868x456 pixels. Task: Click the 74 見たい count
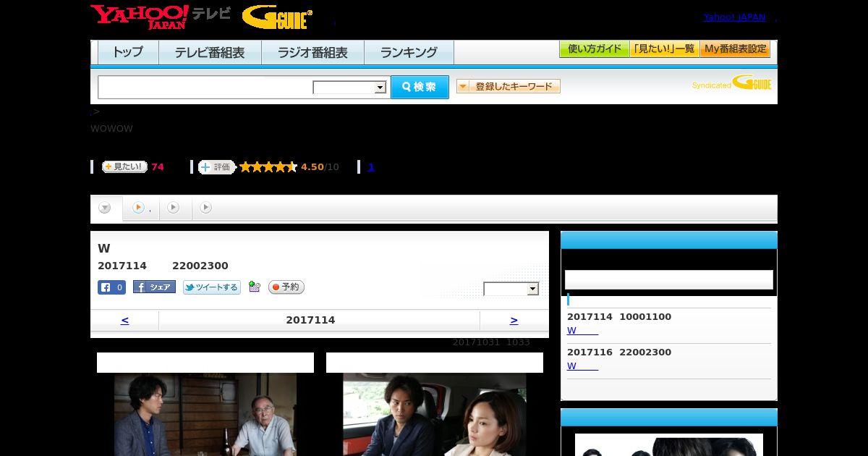158,167
